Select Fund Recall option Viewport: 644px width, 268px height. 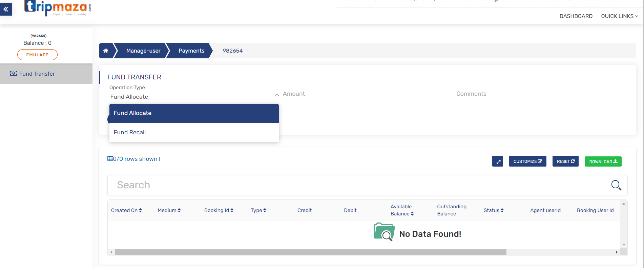pos(130,132)
